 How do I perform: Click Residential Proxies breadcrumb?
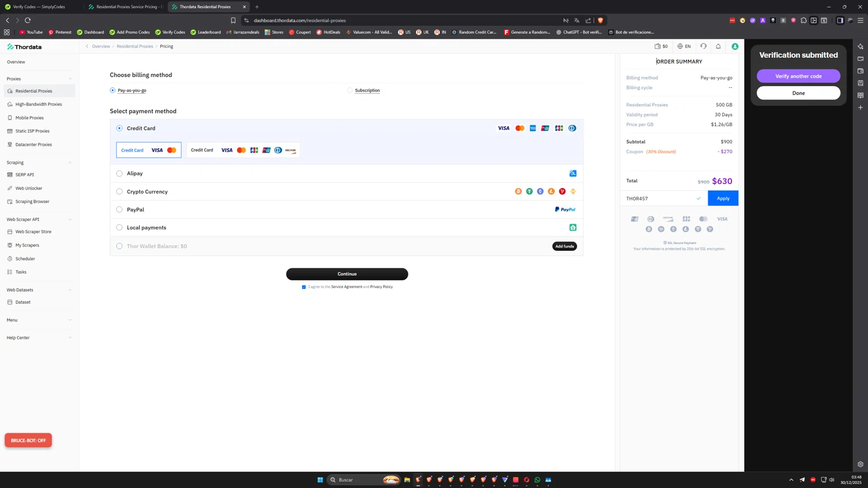click(x=135, y=46)
